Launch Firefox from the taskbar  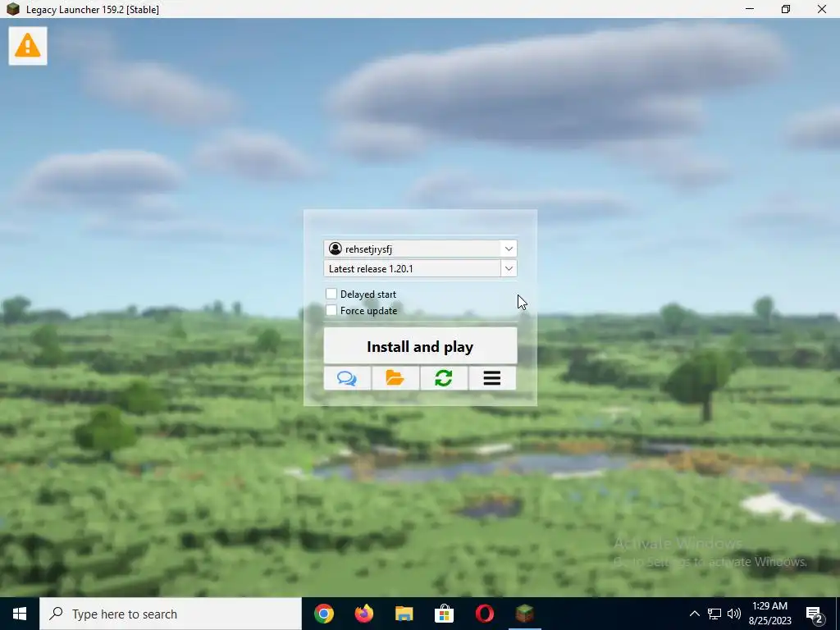click(x=363, y=614)
